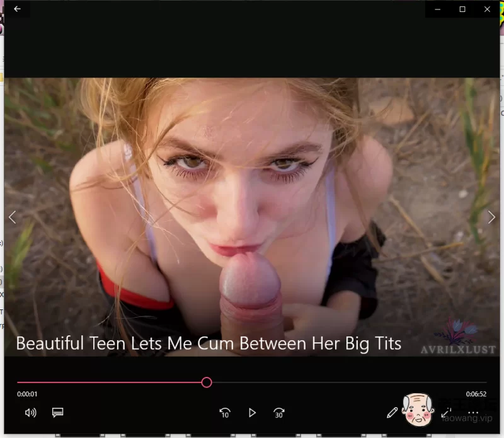Click the 0:00:01 elapsed time label
Viewport: 504px width, 438px height.
click(27, 395)
